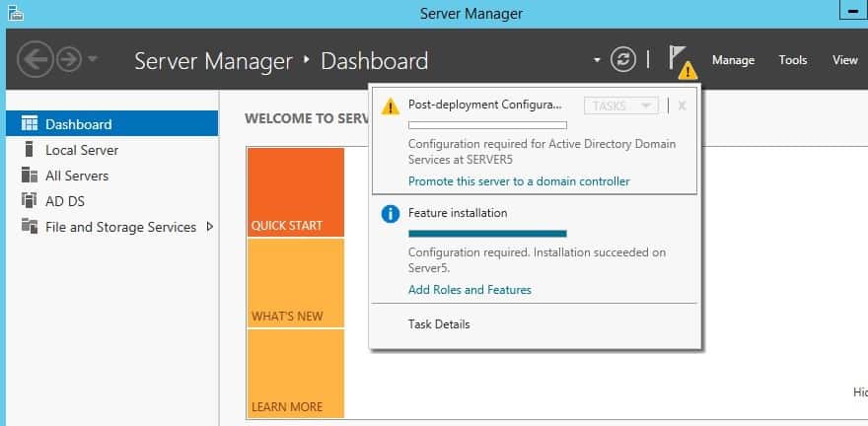Open the Tools menu
This screenshot has width=868, height=426.
(793, 60)
